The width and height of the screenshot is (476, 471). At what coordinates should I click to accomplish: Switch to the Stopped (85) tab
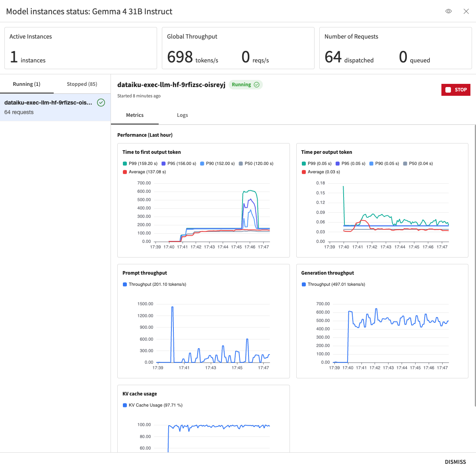click(82, 84)
